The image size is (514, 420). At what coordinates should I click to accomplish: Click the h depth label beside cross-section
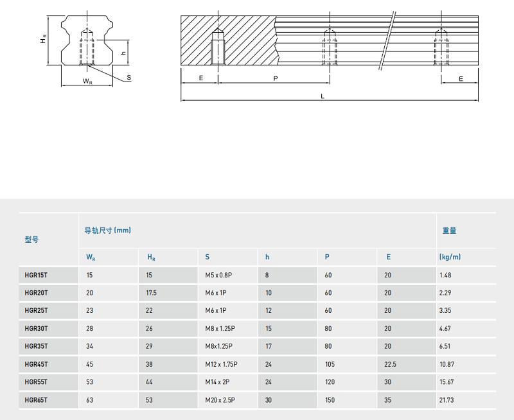coord(123,53)
